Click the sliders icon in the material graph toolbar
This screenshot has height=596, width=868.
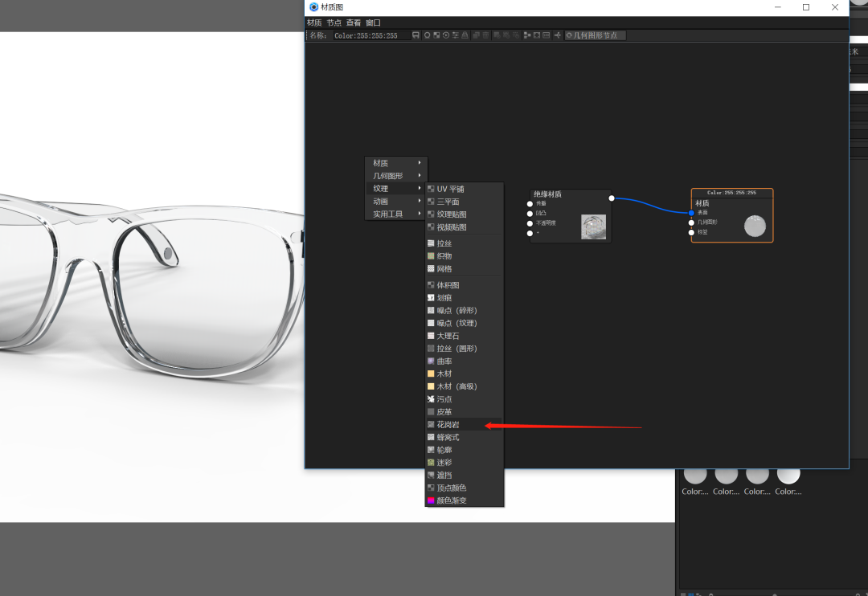point(456,35)
